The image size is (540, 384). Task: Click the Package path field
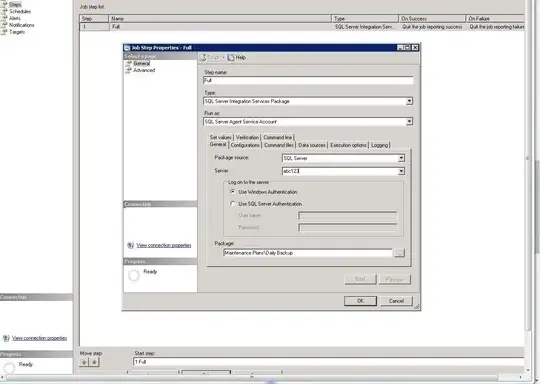pyautogui.click(x=308, y=253)
